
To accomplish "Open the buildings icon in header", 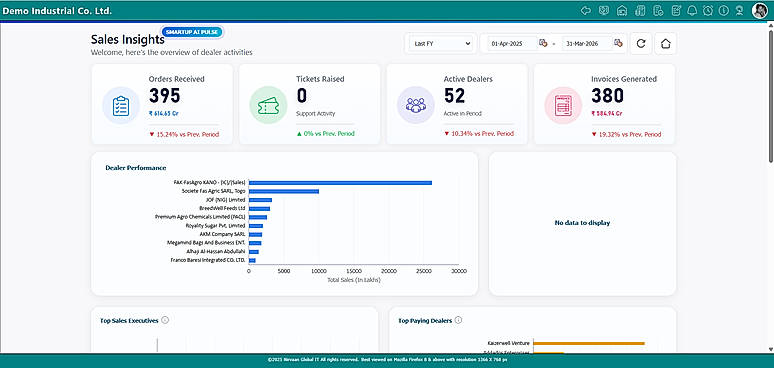I will (x=640, y=10).
